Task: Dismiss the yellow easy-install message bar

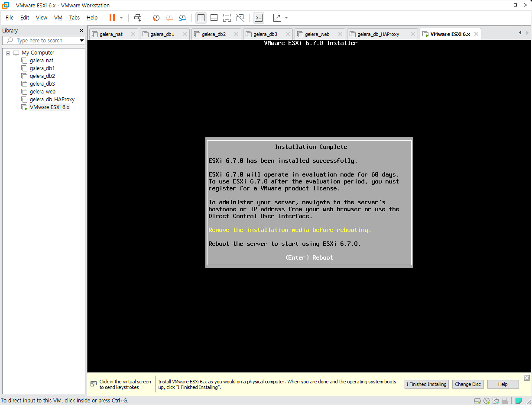Action: [527, 378]
